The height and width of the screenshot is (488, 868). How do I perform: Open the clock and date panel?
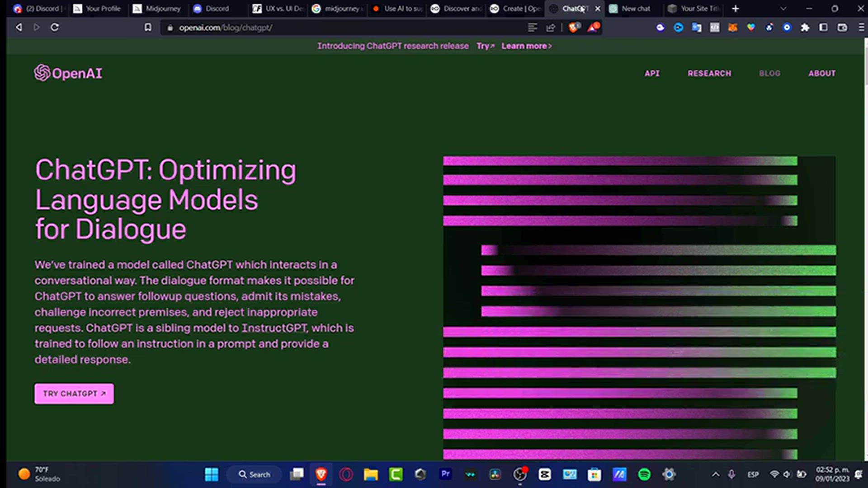click(x=832, y=474)
